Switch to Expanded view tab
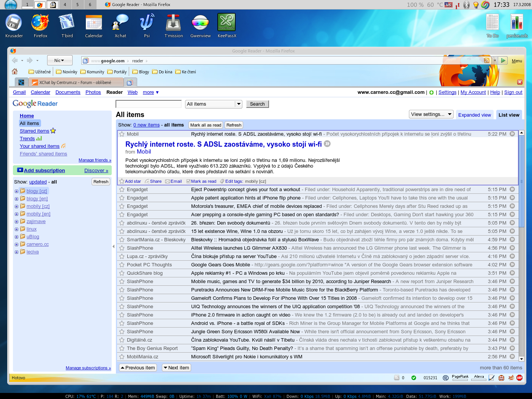Image resolution: width=532 pixels, height=399 pixels. 475,115
